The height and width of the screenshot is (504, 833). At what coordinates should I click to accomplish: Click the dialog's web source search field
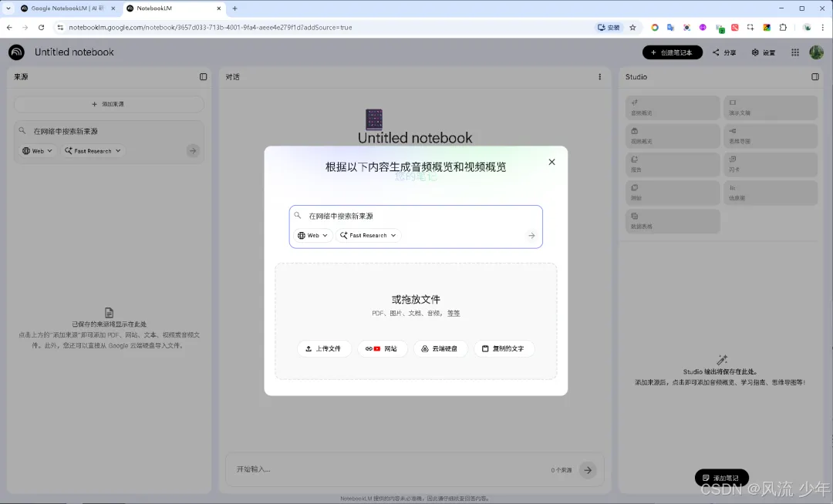[x=416, y=216]
